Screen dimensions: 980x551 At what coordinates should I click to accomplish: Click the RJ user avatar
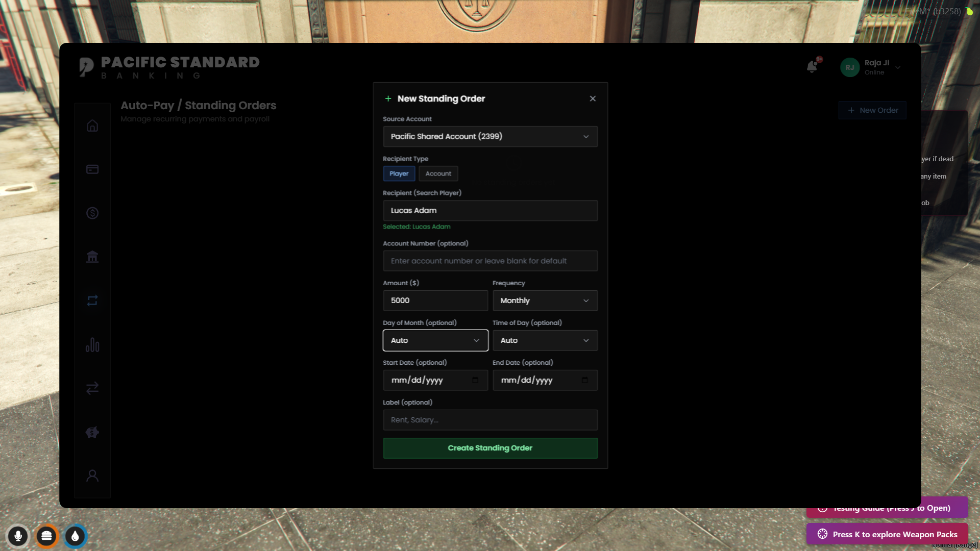point(850,67)
